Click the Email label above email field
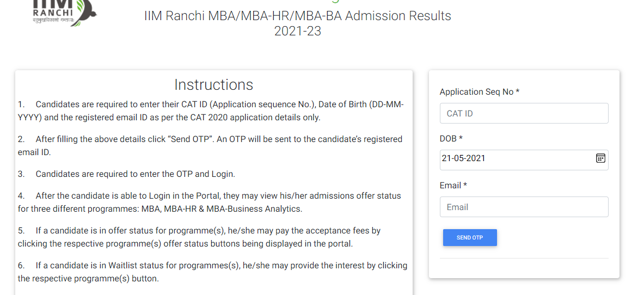 coord(453,186)
